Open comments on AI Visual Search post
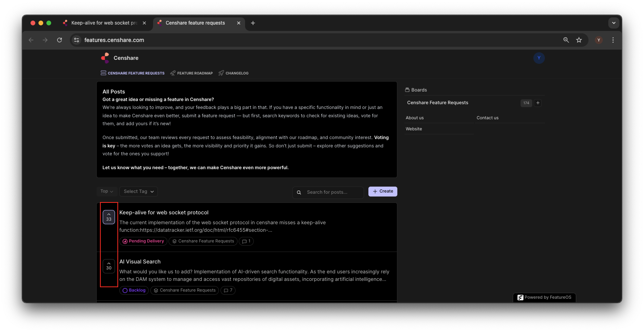The height and width of the screenshot is (332, 644). [x=228, y=290]
